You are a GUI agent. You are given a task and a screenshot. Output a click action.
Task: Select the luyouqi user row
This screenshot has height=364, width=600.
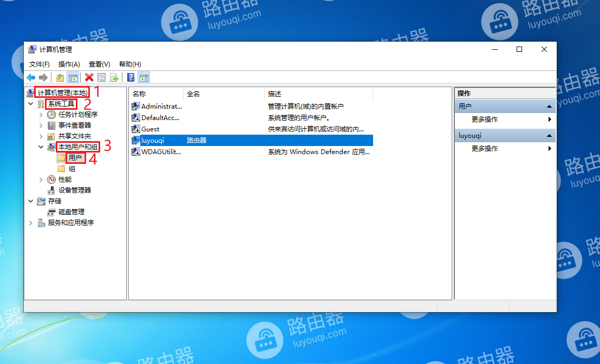251,140
